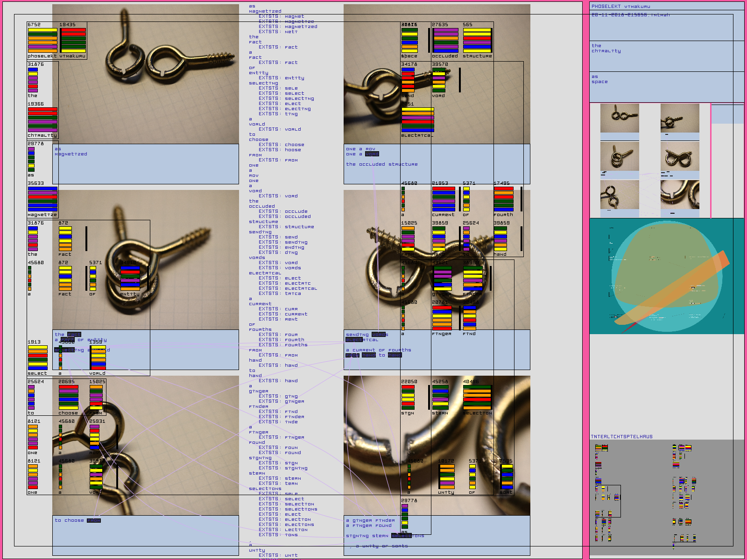The height and width of the screenshot is (560, 747).
Task: Select "the chirality" panel in right sidebar
Action: [x=667, y=56]
